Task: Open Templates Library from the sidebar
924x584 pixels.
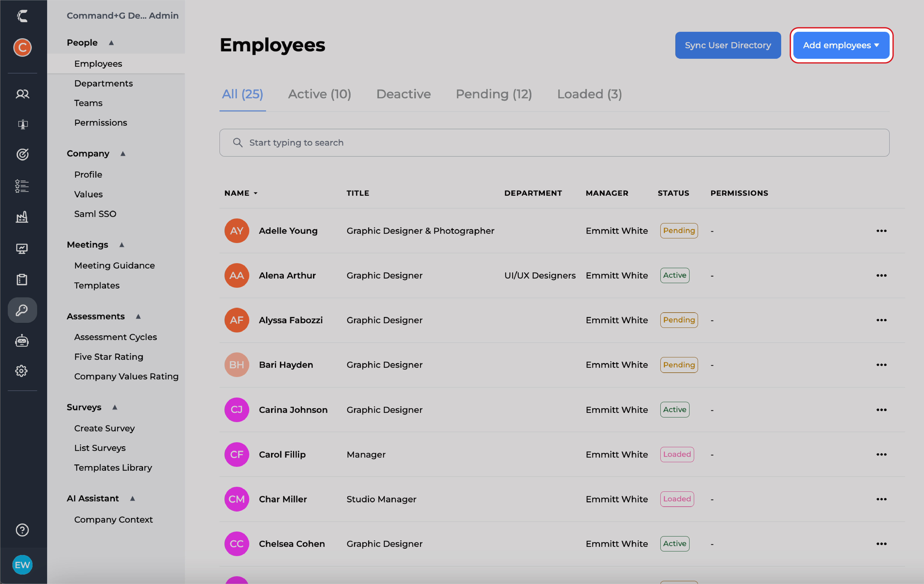Action: pos(113,467)
